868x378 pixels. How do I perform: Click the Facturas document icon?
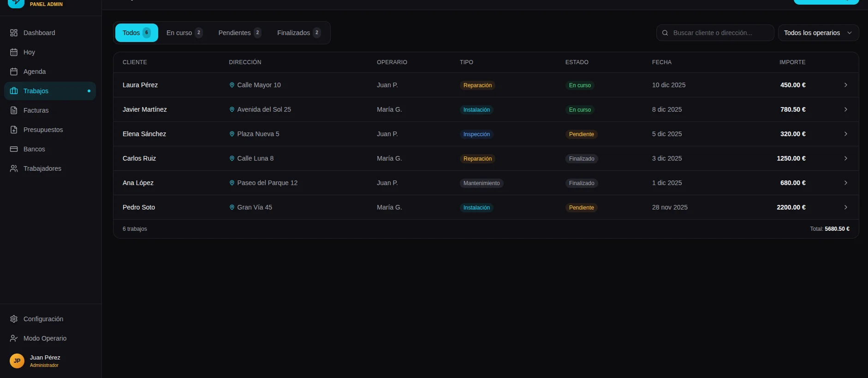(x=14, y=110)
